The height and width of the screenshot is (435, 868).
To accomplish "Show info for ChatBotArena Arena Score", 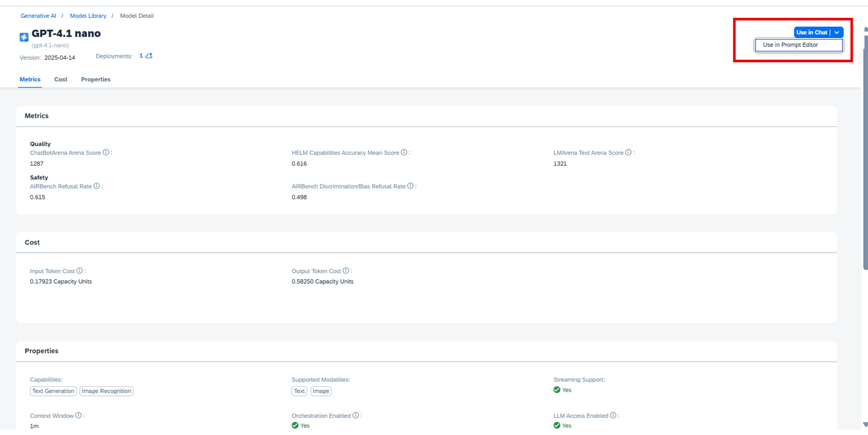I will pos(106,152).
